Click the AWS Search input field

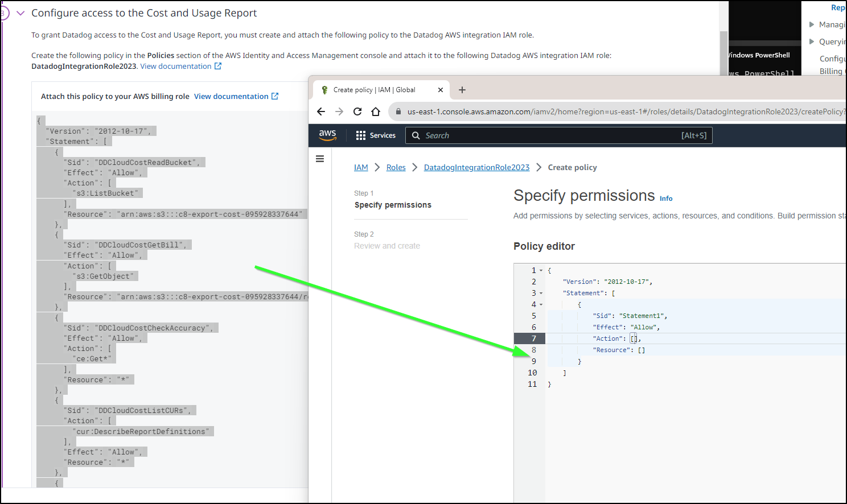coord(559,135)
